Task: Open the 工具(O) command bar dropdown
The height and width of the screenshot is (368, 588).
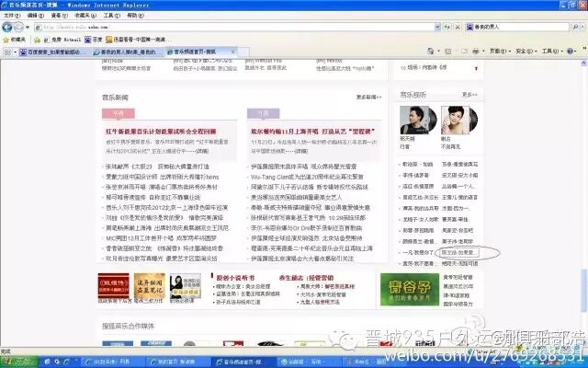Action: 552,52
